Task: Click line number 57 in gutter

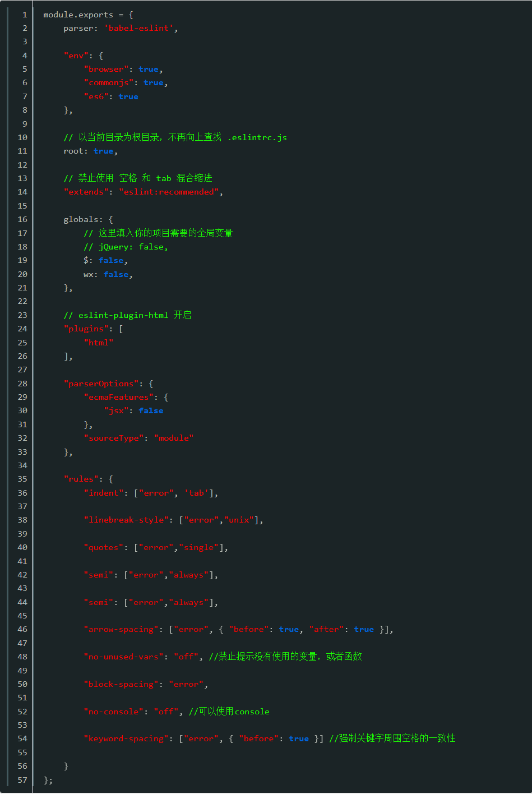Action: (22, 780)
